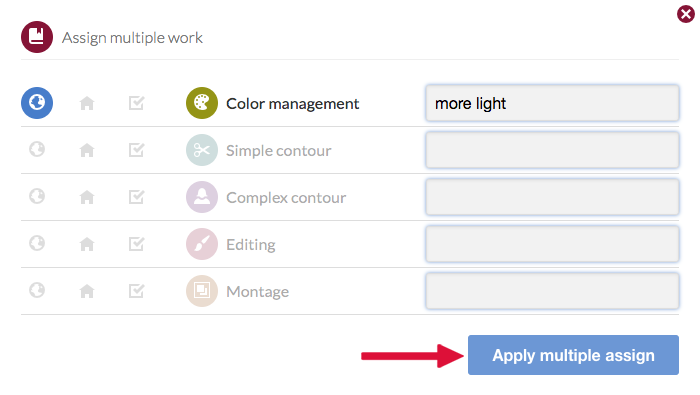Toggle the checkmark icon in Complex contour row

coord(137,197)
